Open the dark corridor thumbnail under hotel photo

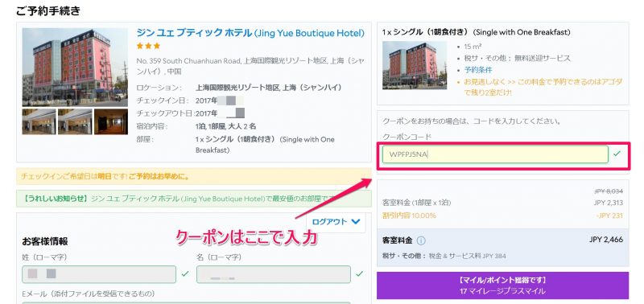pos(111,121)
